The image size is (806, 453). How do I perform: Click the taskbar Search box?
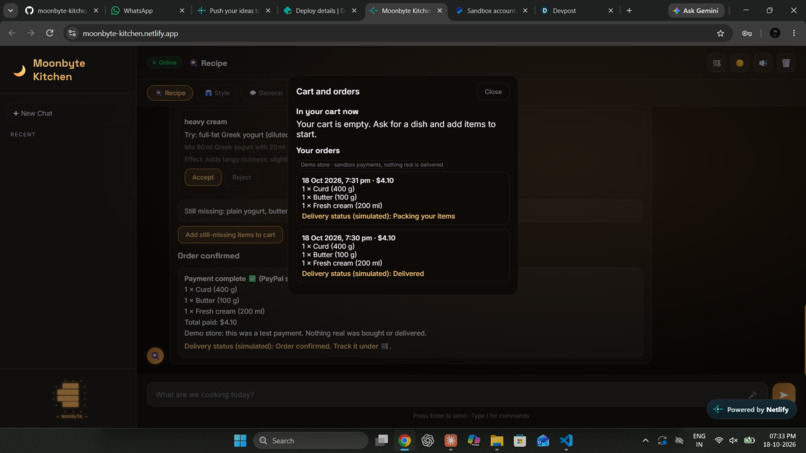(310, 441)
